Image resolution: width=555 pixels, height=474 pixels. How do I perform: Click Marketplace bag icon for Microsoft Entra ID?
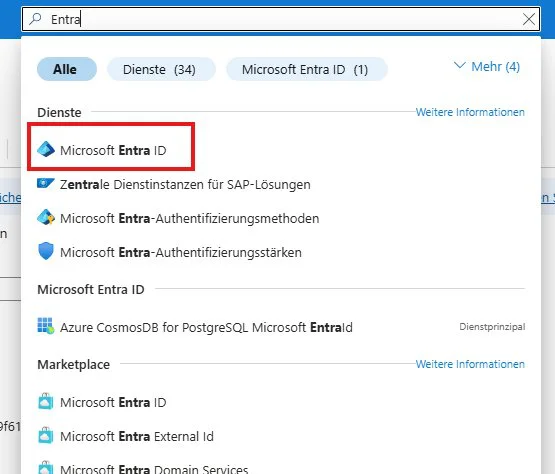pos(46,401)
